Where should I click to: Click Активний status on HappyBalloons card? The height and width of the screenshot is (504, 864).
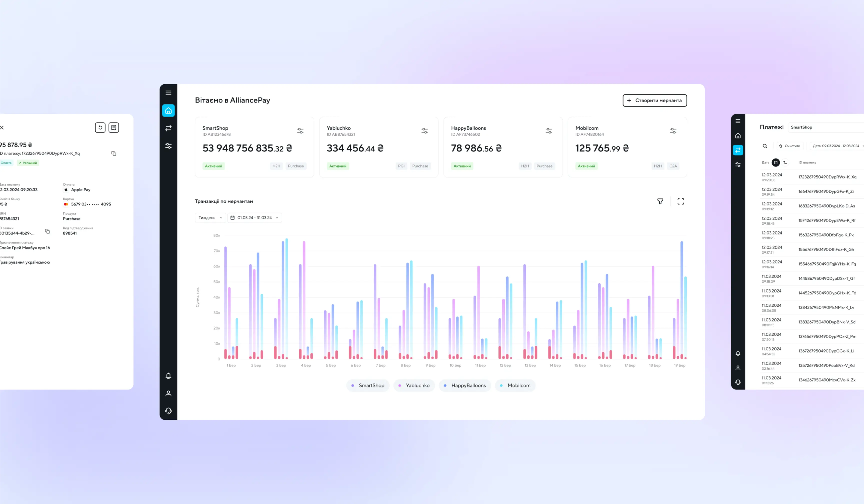pyautogui.click(x=462, y=166)
